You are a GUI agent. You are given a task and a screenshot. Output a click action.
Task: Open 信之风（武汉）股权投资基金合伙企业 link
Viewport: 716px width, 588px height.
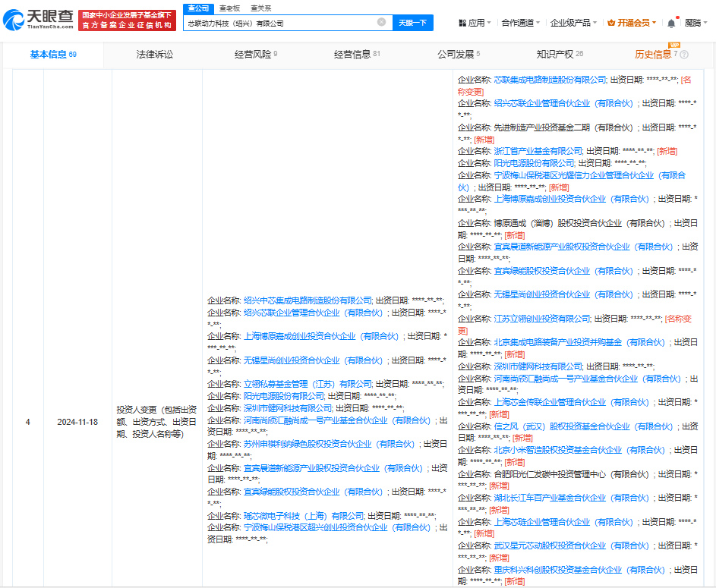coord(583,426)
